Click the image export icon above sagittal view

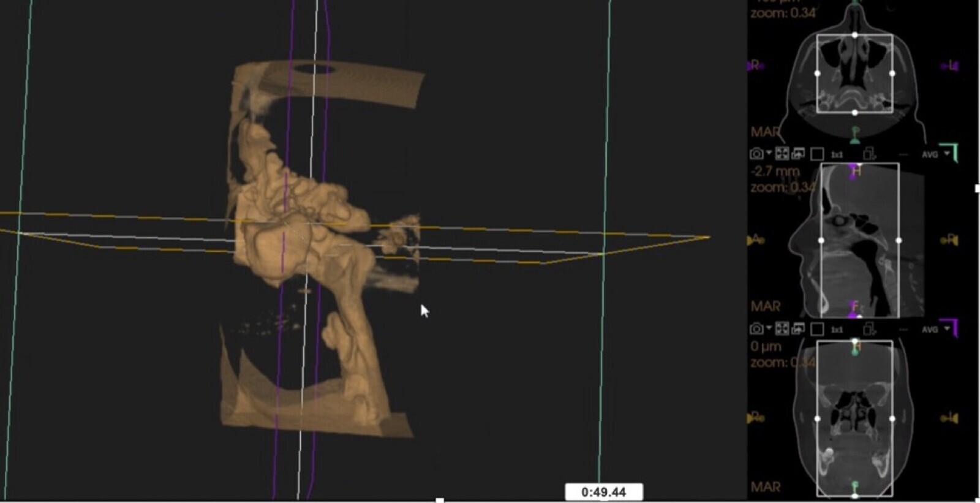(x=798, y=154)
